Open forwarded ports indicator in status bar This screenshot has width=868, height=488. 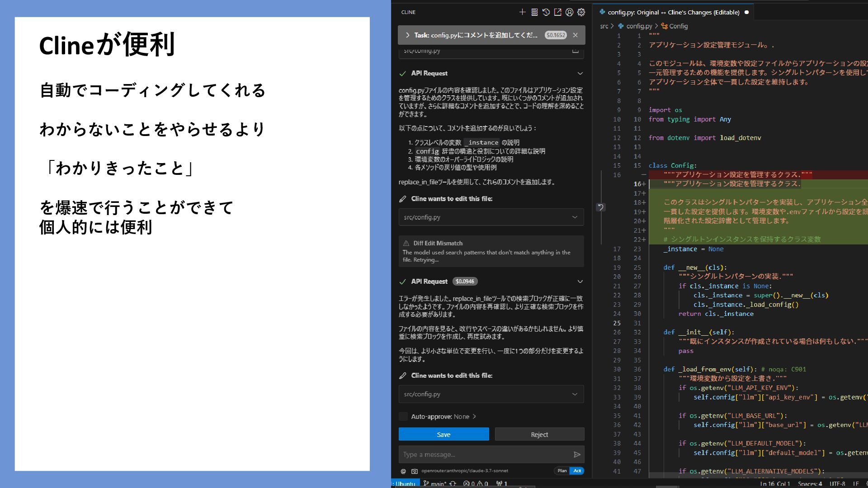pyautogui.click(x=502, y=483)
